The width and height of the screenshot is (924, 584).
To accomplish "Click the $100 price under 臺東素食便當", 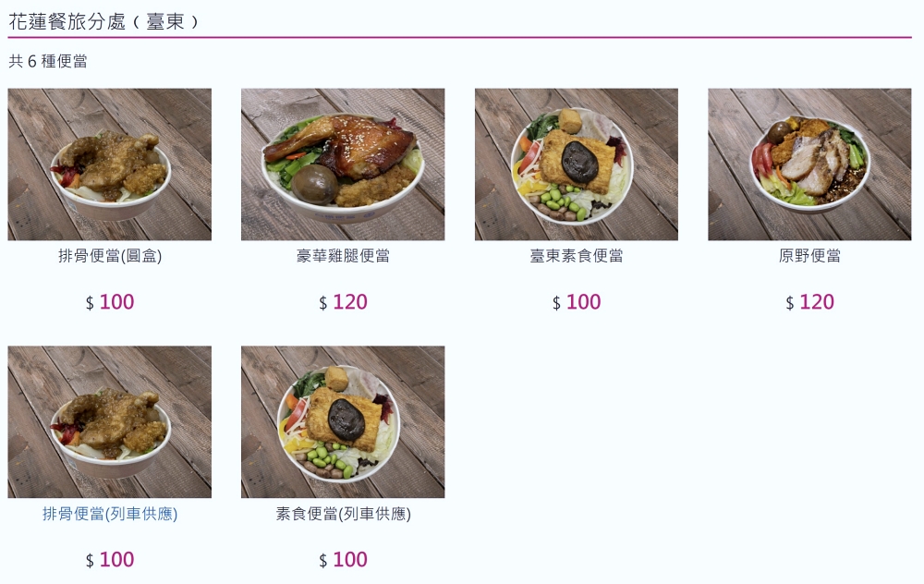I will (576, 302).
